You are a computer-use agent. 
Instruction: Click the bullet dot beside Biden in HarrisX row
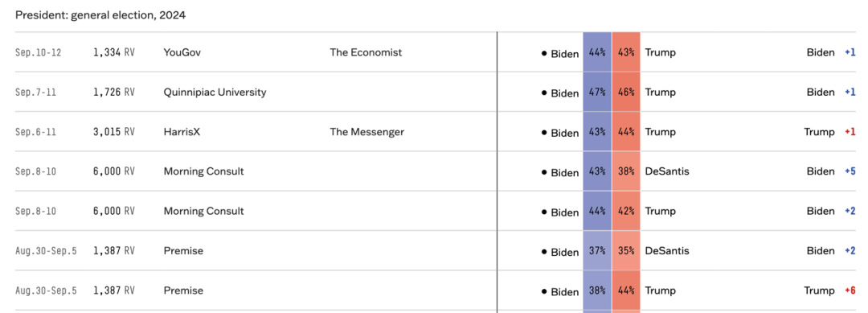coord(544,133)
